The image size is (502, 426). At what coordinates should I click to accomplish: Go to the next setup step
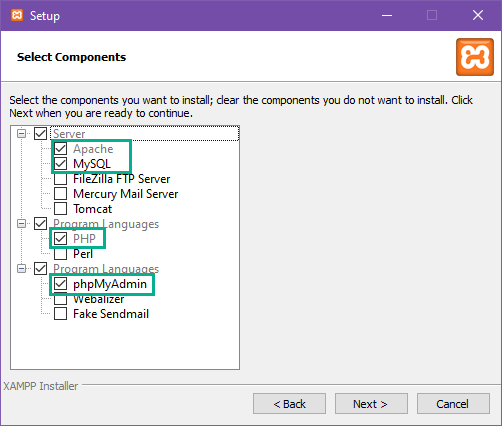(371, 404)
